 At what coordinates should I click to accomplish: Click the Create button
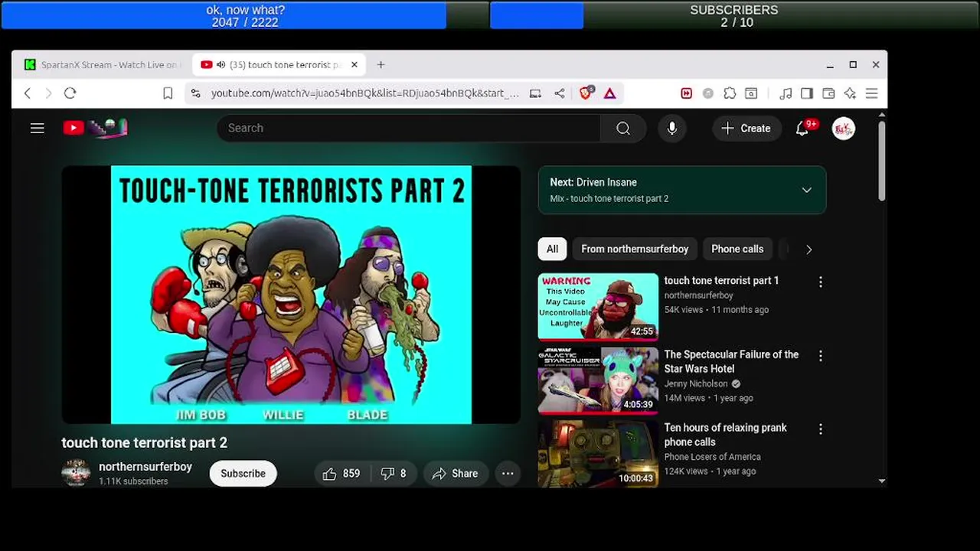(x=746, y=129)
